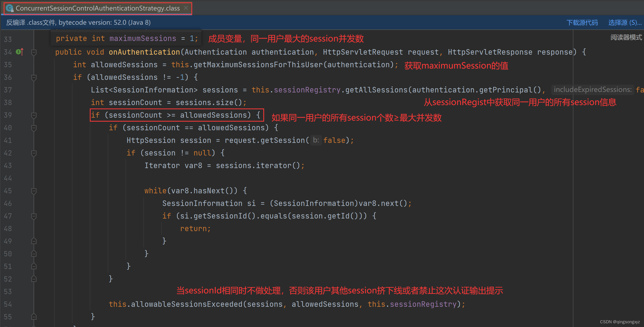Collapse the fold marker on line 47
The image size is (644, 327).
point(34,216)
